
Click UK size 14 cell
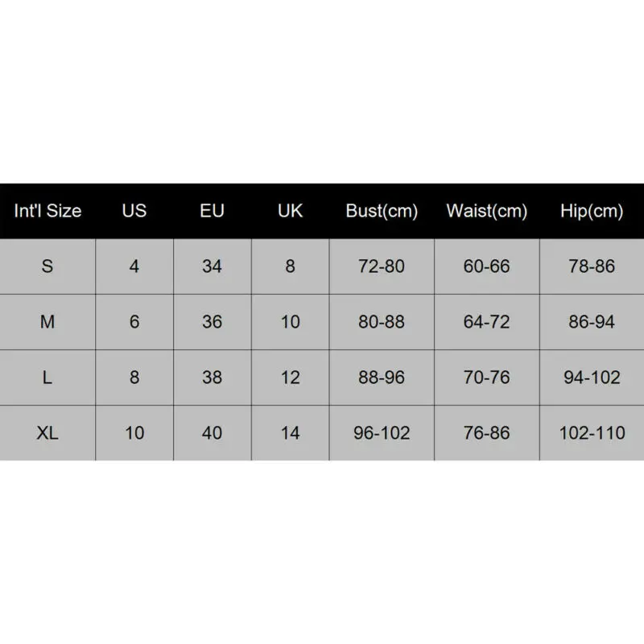pyautogui.click(x=290, y=433)
